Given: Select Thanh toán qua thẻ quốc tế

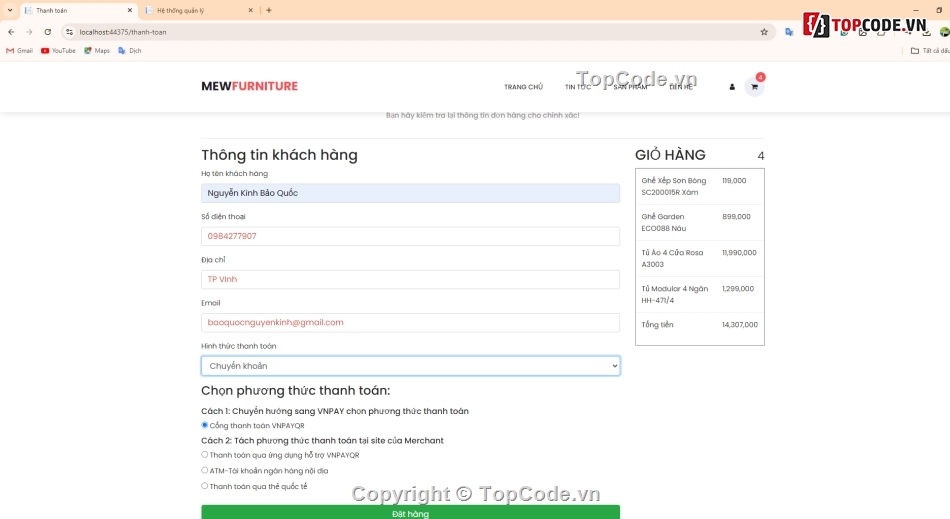Looking at the screenshot, I should (x=205, y=486).
